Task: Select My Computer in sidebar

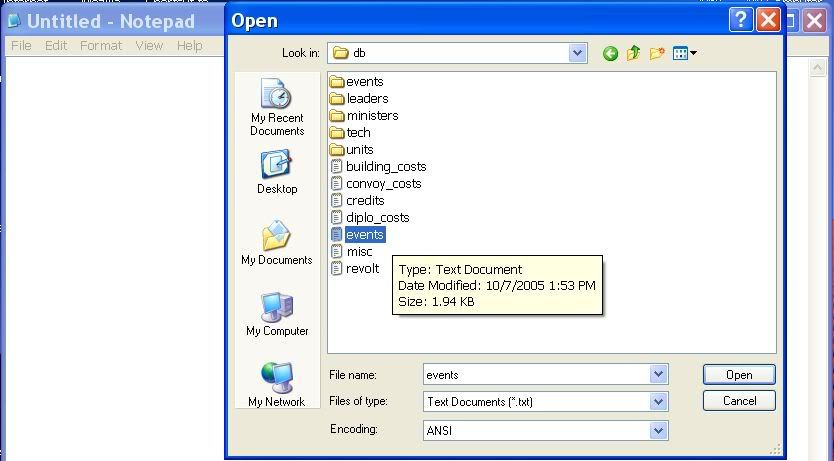Action: (x=277, y=315)
